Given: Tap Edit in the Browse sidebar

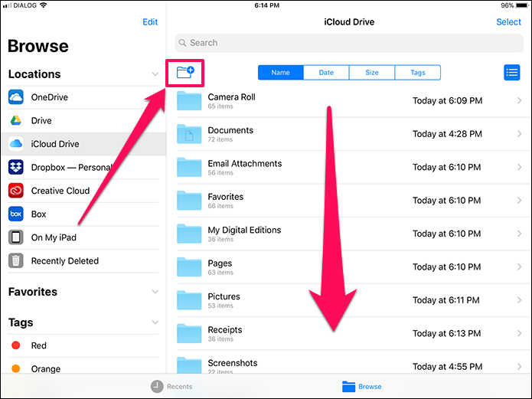Looking at the screenshot, I should coord(150,22).
